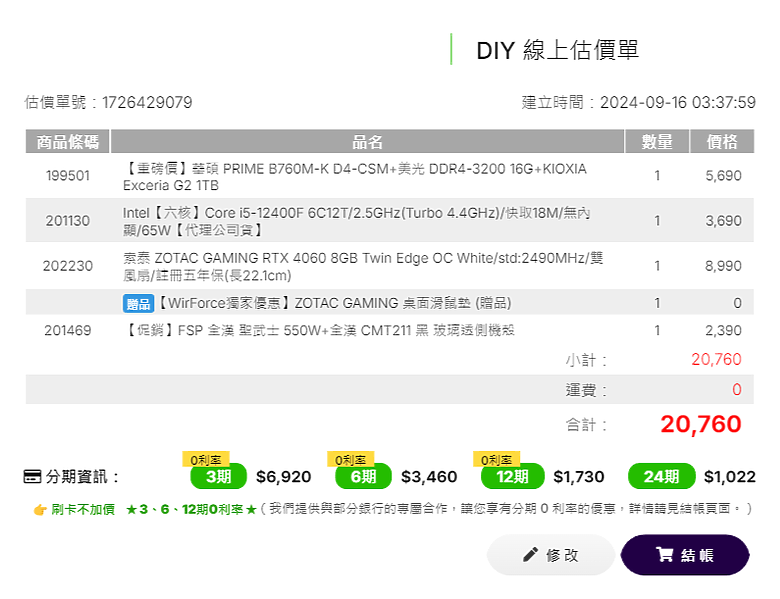Click the 品名 column header
Screen dimensions: 780x599
point(367,141)
